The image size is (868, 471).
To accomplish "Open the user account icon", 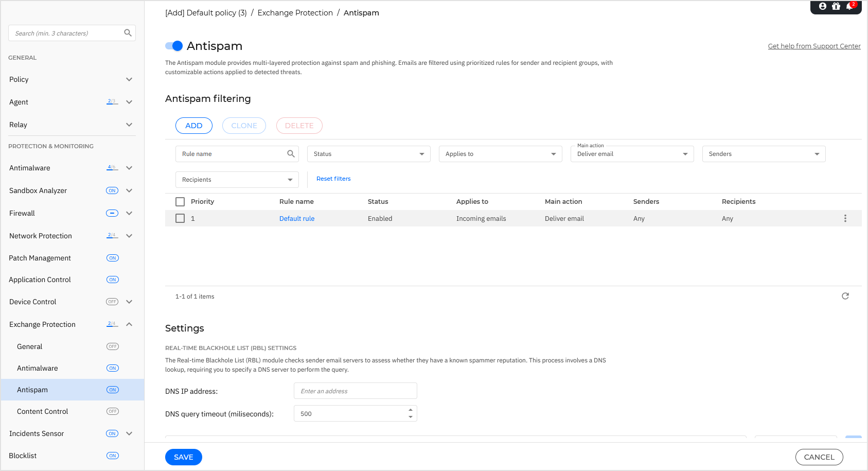I will tap(822, 7).
